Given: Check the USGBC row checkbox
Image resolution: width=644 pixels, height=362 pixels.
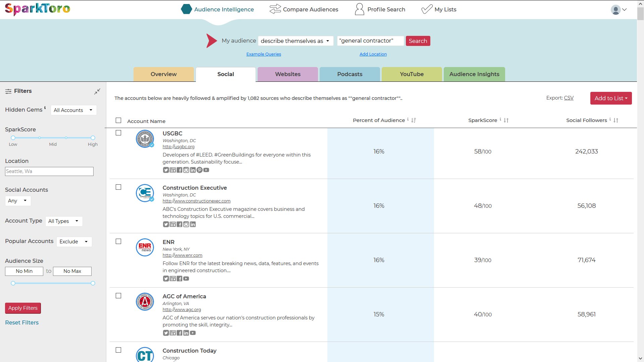Looking at the screenshot, I should click(x=118, y=133).
